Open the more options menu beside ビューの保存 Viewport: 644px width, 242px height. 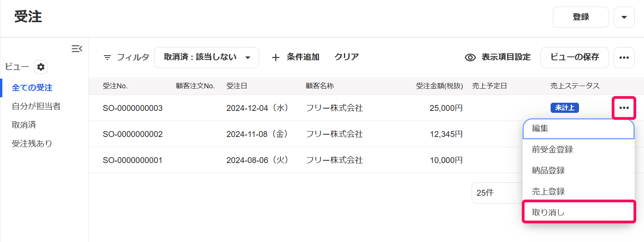[x=624, y=58]
